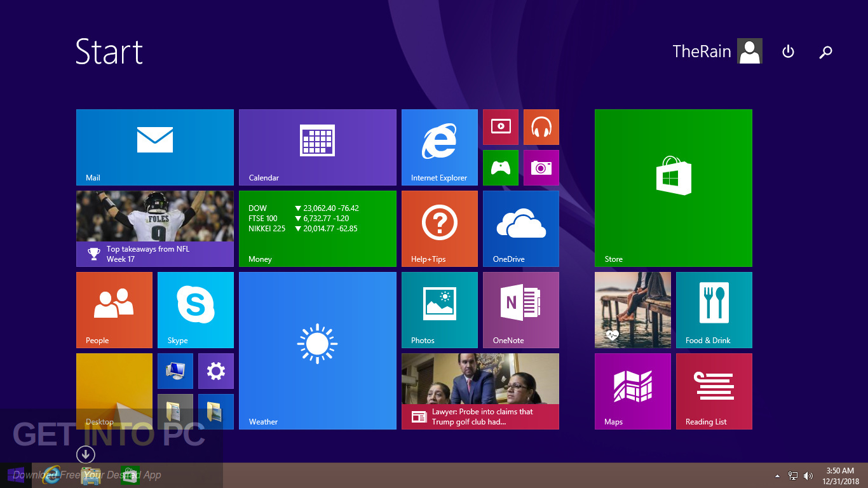Open the Xbox Games controller tile
This screenshot has width=868, height=488.
point(501,168)
